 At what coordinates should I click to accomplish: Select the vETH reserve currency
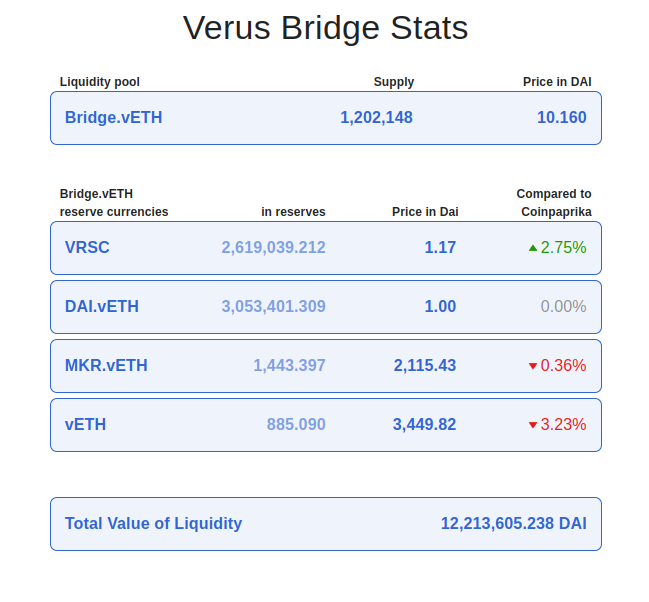click(86, 425)
